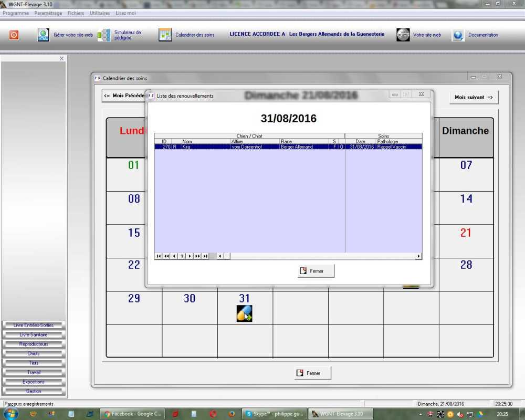Go to last record in navigator

[x=205, y=256]
